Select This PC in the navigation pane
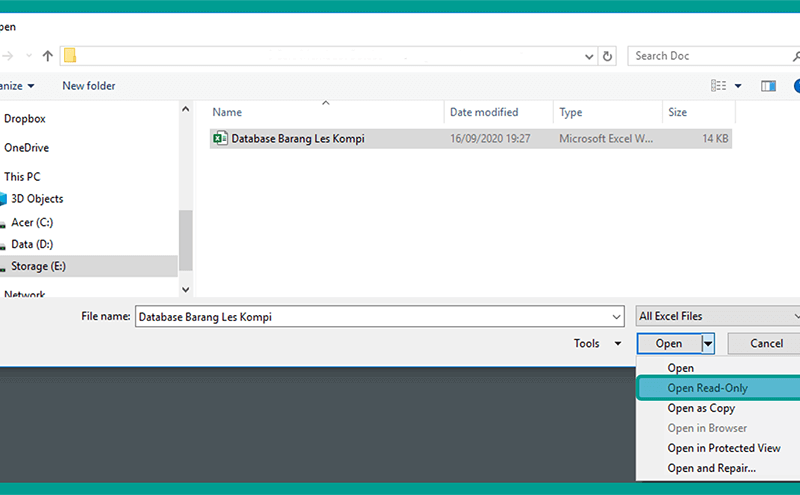The height and width of the screenshot is (495, 800). (22, 177)
